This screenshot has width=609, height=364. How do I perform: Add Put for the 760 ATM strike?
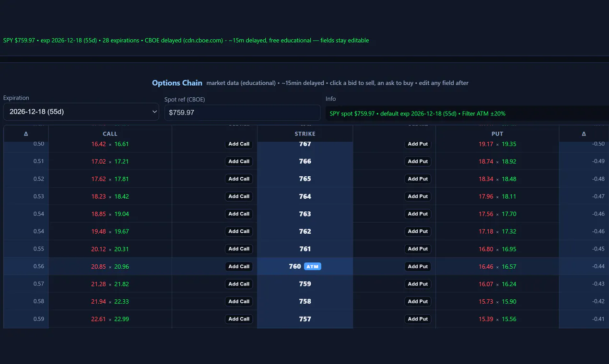(x=418, y=266)
